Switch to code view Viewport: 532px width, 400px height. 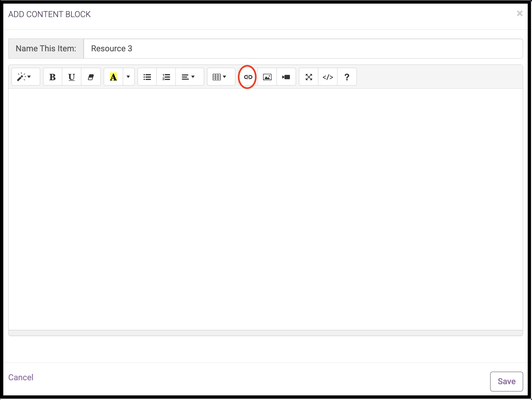[328, 77]
